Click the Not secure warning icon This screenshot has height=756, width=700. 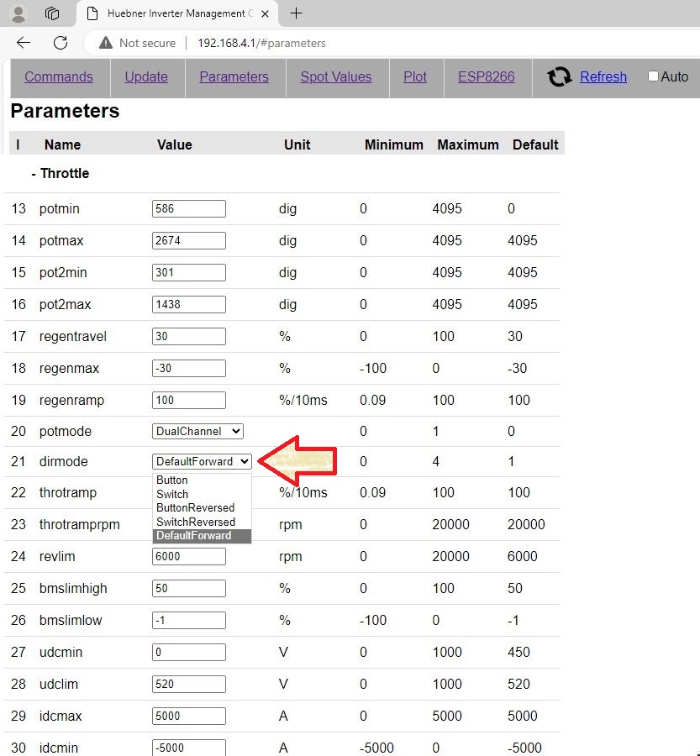point(106,43)
